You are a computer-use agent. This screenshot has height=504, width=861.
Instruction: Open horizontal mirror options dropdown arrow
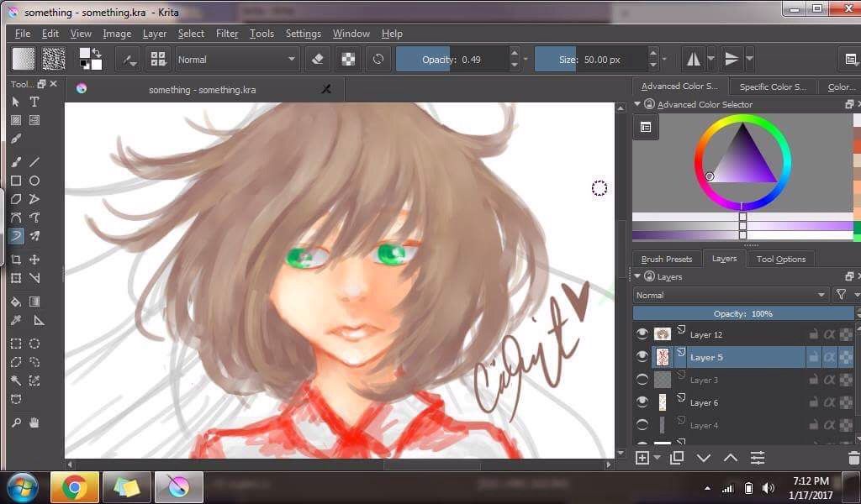coord(711,58)
